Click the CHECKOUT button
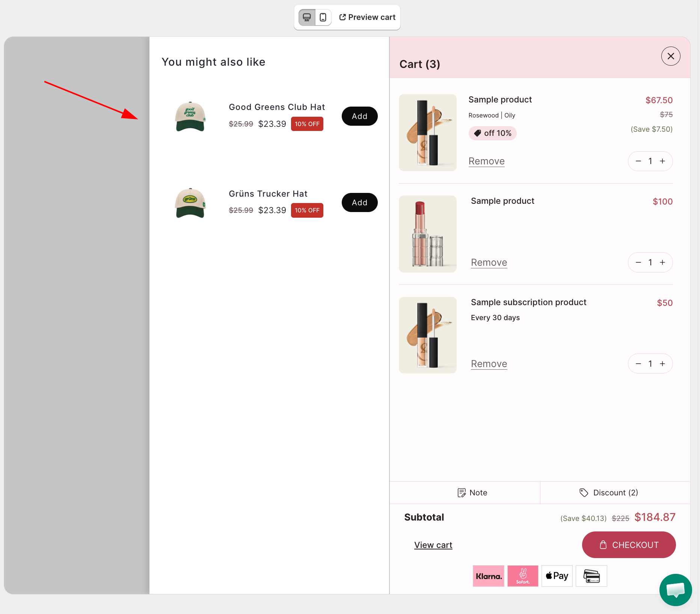Image resolution: width=700 pixels, height=614 pixels. 629,545
